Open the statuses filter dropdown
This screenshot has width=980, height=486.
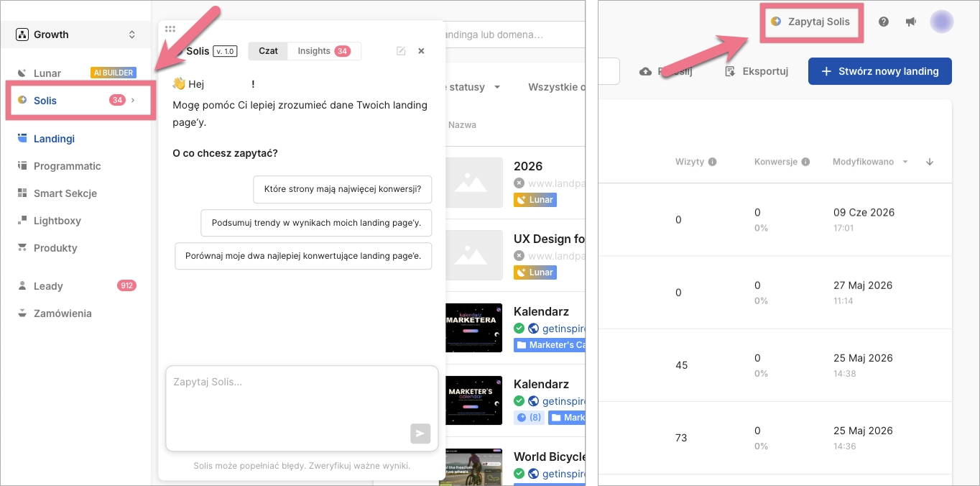click(474, 87)
